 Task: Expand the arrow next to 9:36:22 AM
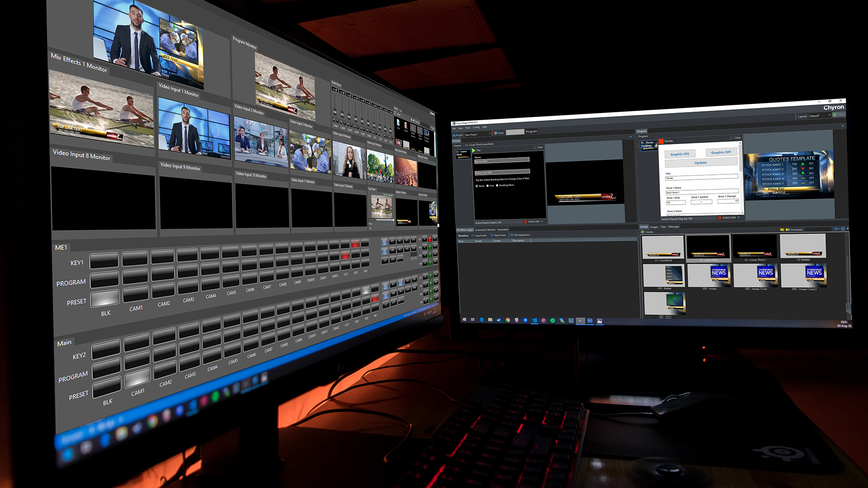739,218
